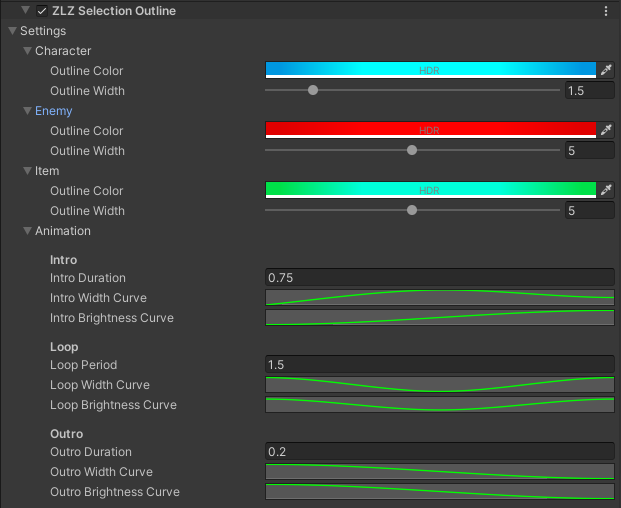Click the Character Outline Color label

86,71
